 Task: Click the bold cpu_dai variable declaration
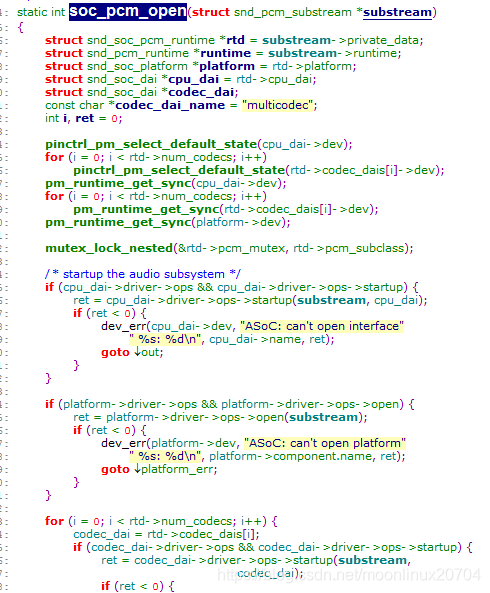click(x=194, y=79)
